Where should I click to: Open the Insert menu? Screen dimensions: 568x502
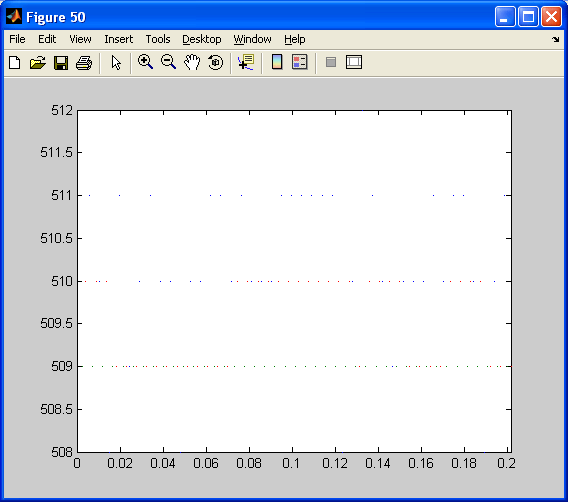point(118,39)
